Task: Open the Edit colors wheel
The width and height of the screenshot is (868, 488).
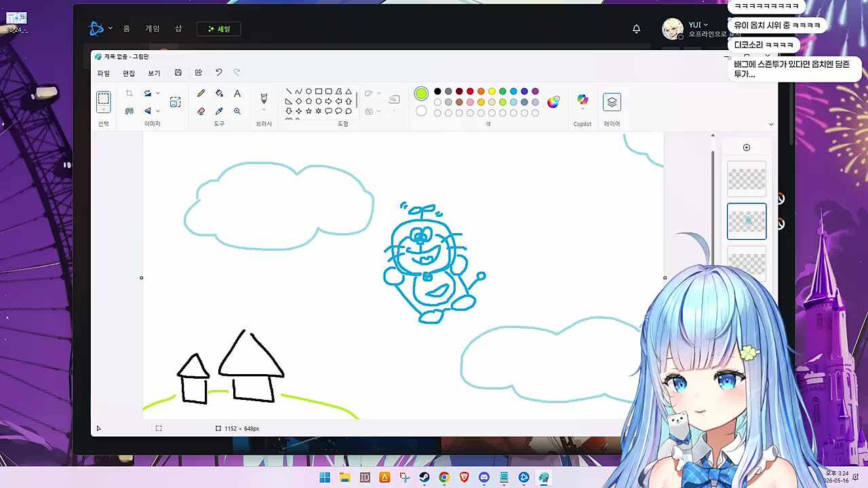Action: [553, 102]
